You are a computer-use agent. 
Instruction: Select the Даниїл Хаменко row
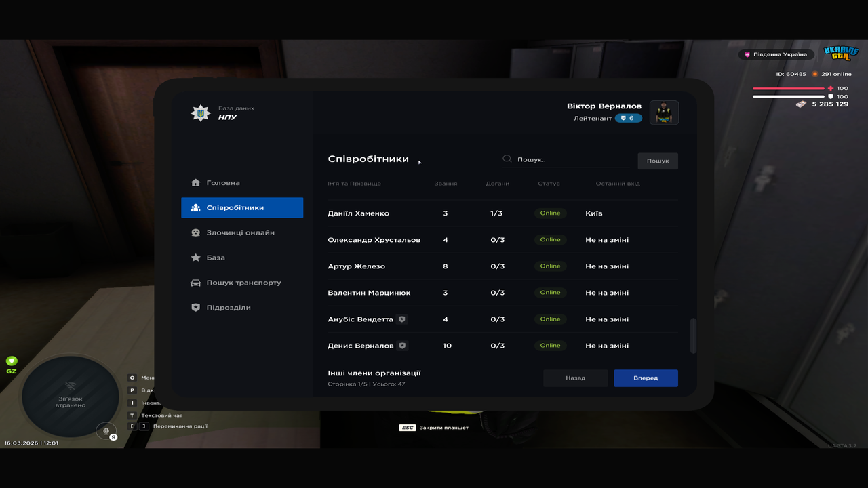tap(502, 213)
